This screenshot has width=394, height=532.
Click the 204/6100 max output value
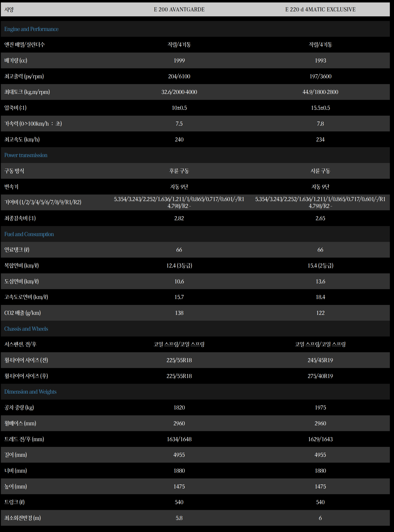(x=179, y=76)
